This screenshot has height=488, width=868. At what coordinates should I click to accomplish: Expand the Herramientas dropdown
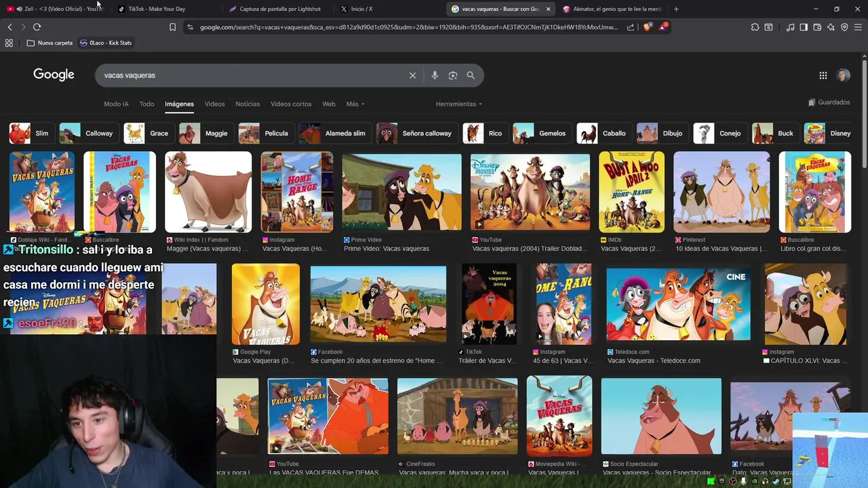459,104
